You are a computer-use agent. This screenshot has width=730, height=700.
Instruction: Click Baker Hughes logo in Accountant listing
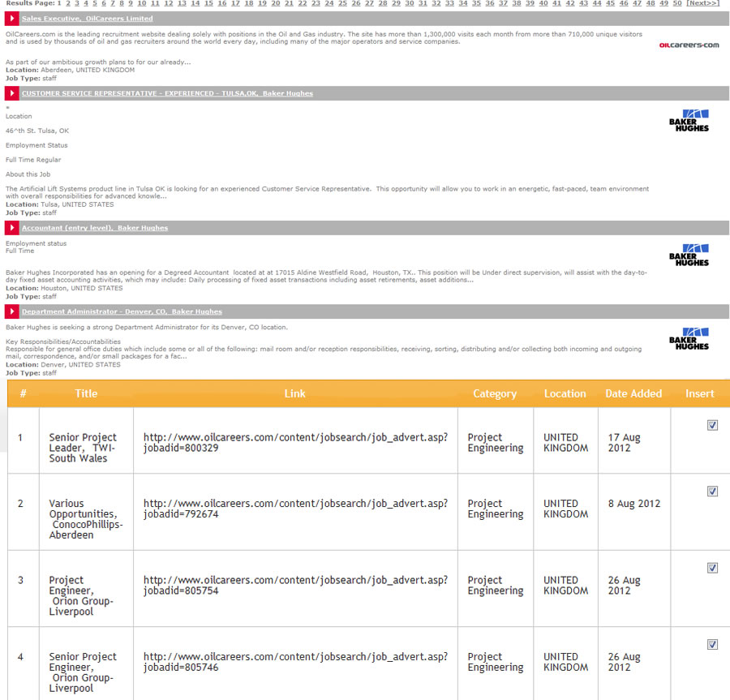coord(689,255)
